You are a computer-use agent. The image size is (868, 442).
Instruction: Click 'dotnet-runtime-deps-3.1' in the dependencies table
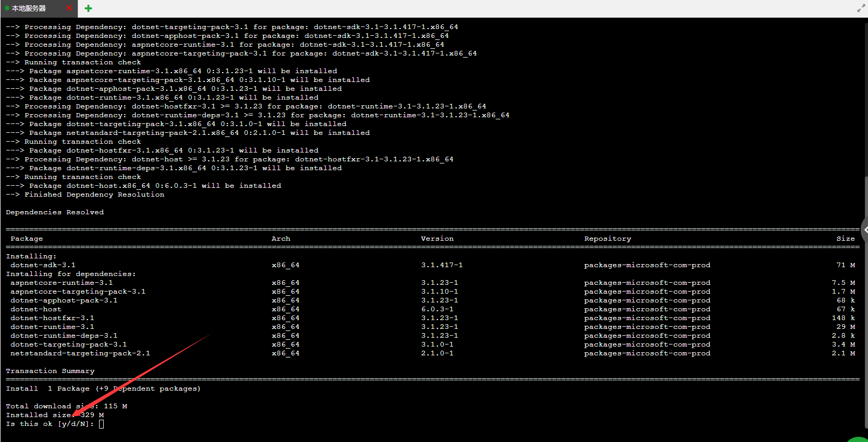(64, 336)
